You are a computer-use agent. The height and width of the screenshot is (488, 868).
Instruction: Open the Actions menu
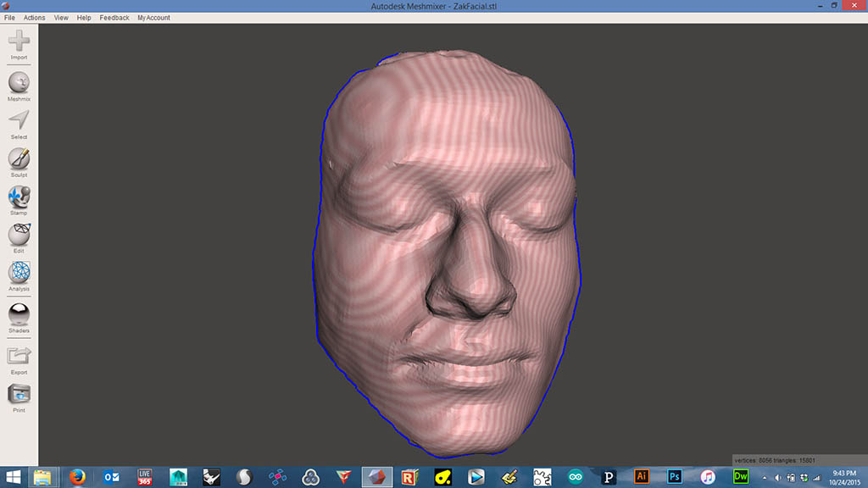coord(35,18)
